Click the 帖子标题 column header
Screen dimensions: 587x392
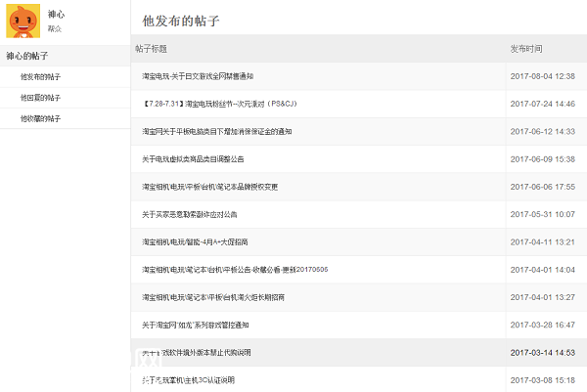152,49
